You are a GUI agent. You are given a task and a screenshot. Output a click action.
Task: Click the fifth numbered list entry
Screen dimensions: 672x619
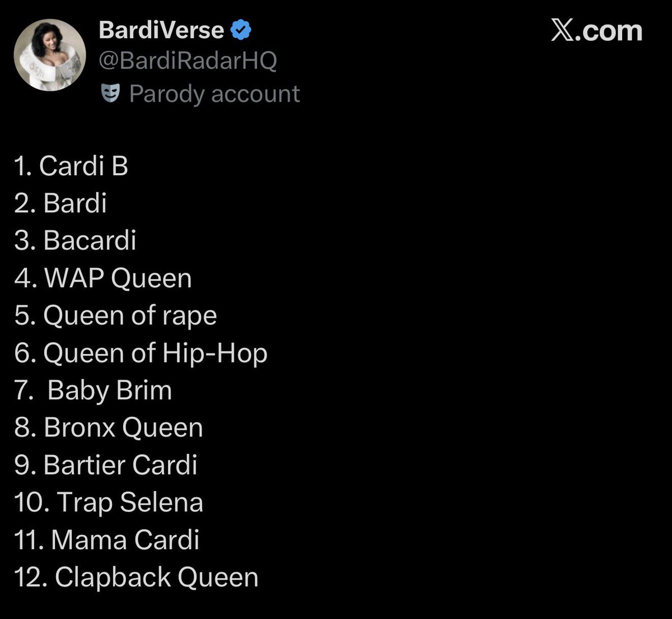115,317
